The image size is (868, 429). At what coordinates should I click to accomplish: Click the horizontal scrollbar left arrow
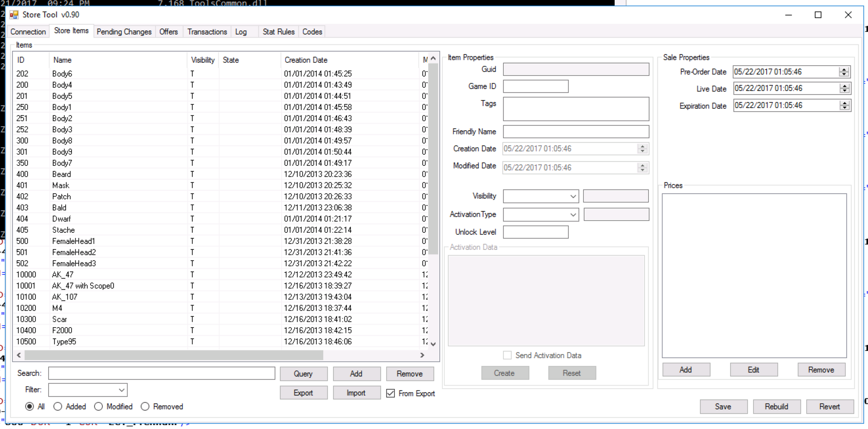19,355
